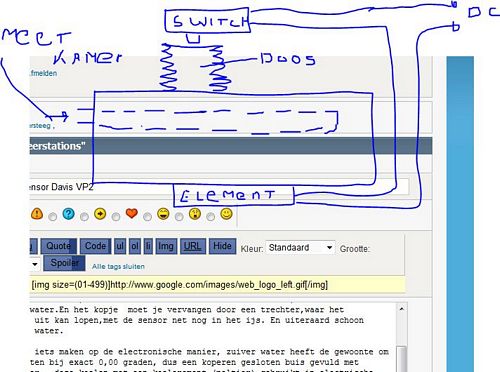Select the plain smiling face message icon
Screen dimensions: 500x372
(226, 214)
